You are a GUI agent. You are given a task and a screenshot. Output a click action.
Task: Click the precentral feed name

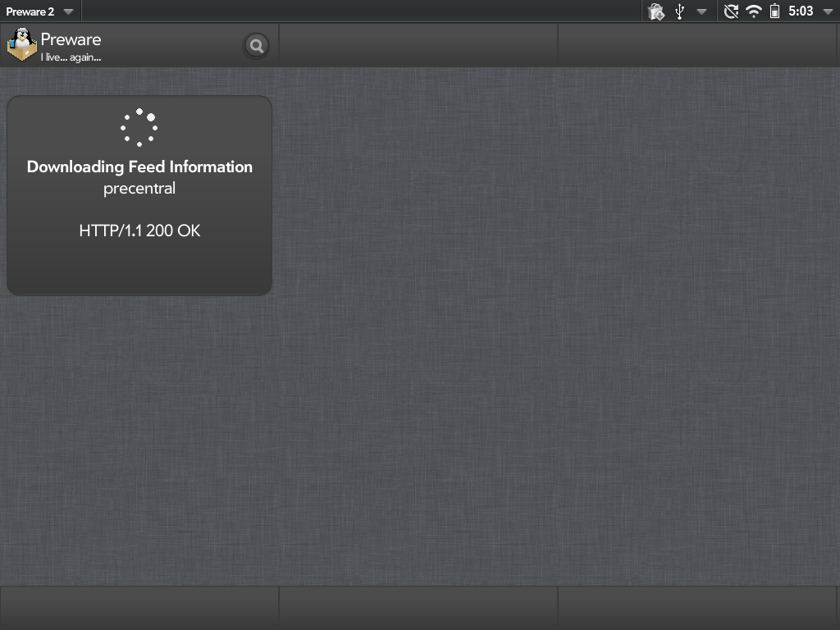tap(139, 189)
